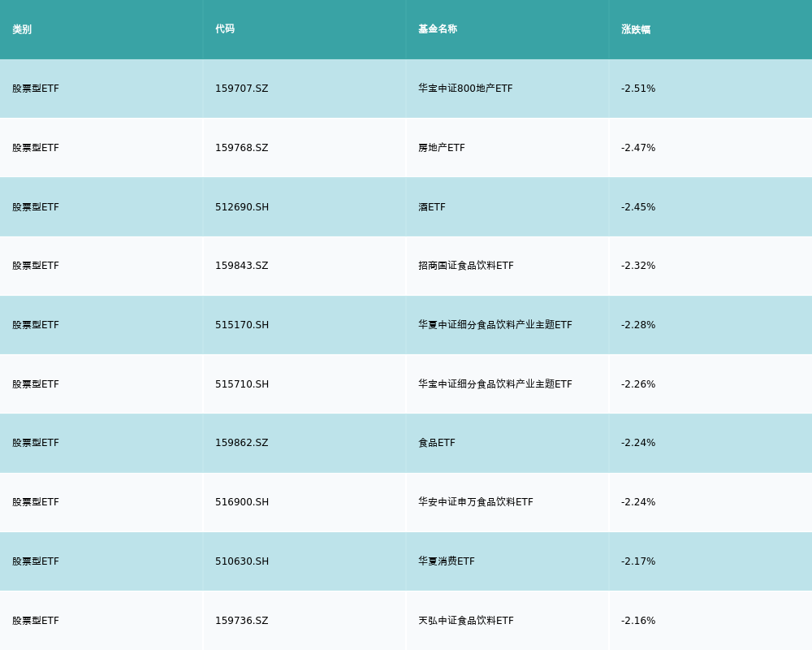Click the 类别 column header
Screen dimensions: 812x650
pos(22,29)
